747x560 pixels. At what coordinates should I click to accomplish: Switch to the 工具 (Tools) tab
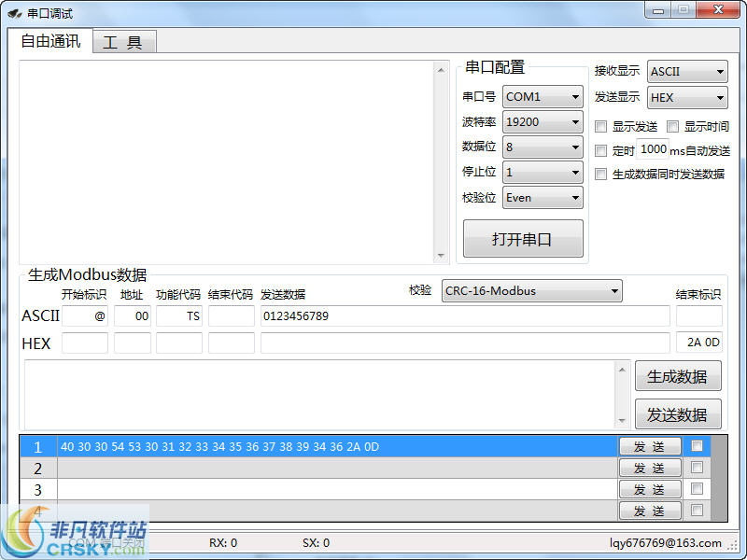coord(124,41)
